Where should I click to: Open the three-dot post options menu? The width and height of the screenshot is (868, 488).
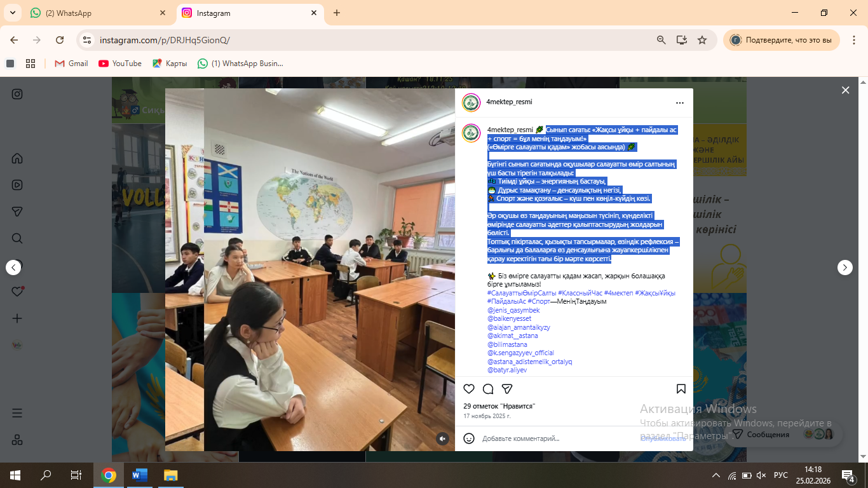[x=680, y=102]
